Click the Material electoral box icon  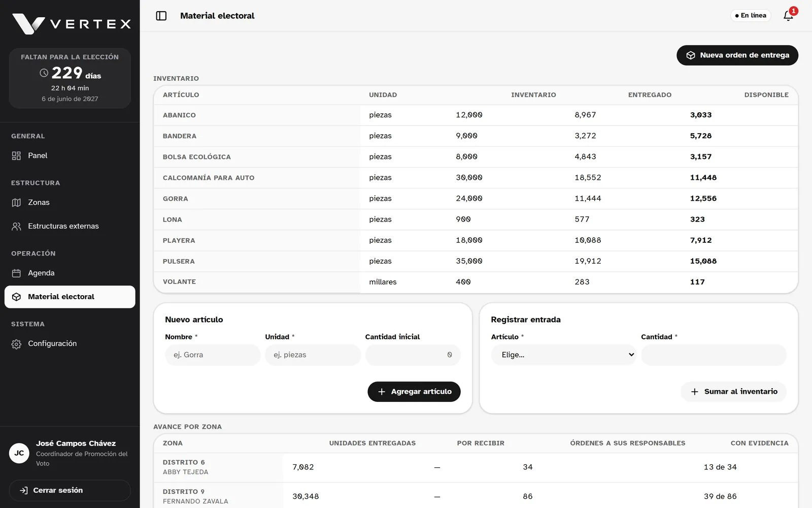tap(16, 297)
